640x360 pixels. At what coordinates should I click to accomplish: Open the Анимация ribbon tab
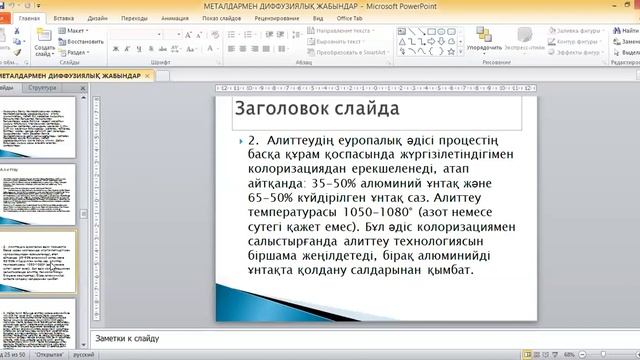tap(175, 18)
